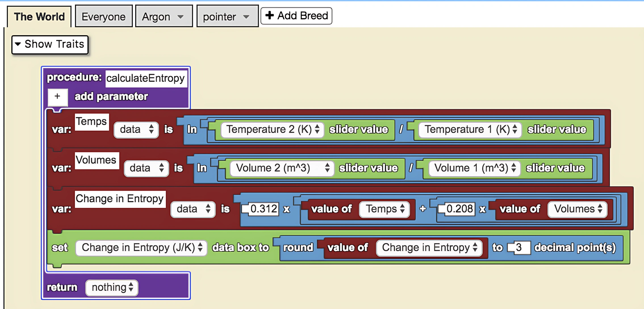Click the 0.312 coefficient field
644x309 pixels.
pyautogui.click(x=264, y=209)
